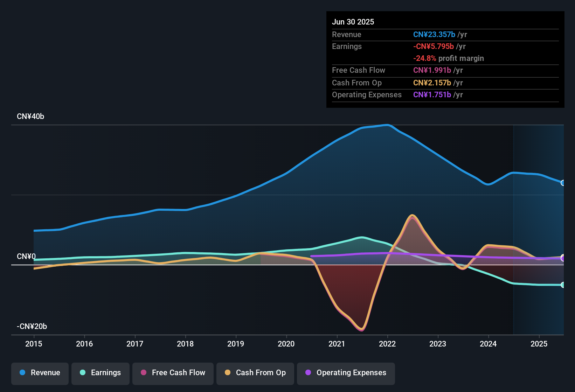The height and width of the screenshot is (392, 575).
Task: Select the 2020 x-axis year label
Action: (x=286, y=344)
